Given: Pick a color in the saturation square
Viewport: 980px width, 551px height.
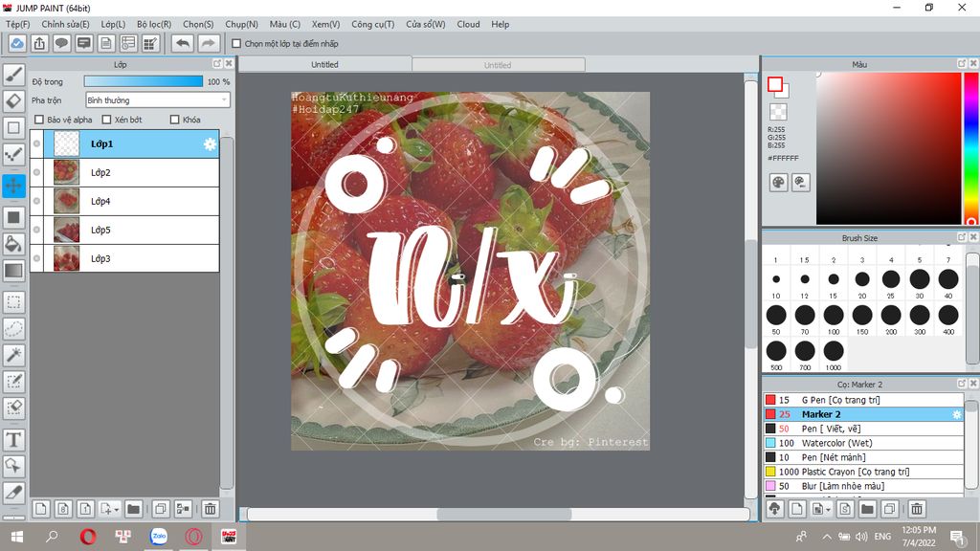Looking at the screenshot, I should point(888,148).
